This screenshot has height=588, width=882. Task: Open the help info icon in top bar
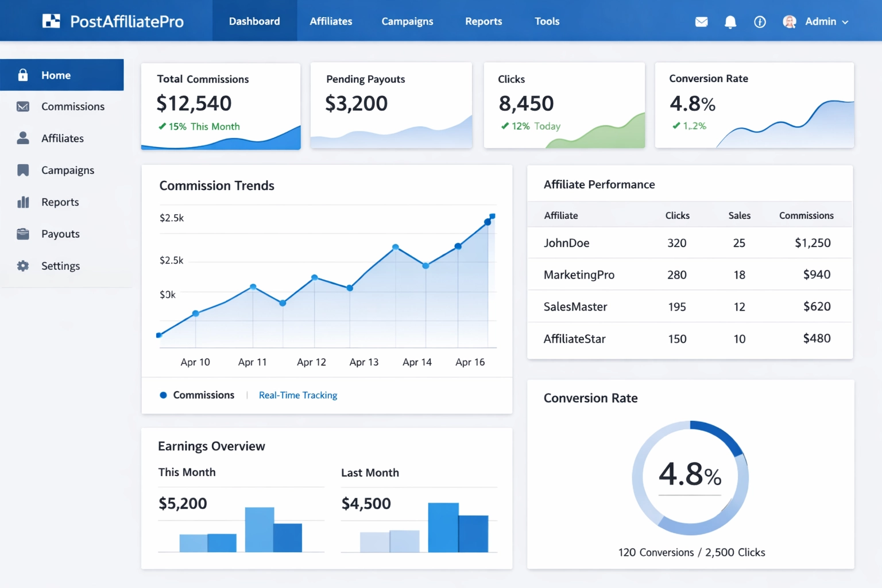tap(760, 21)
